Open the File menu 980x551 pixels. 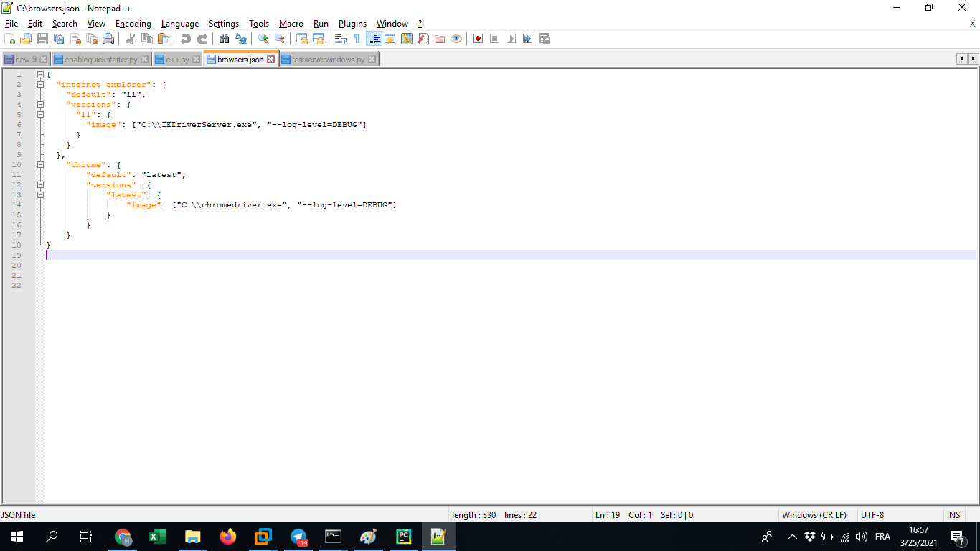[x=11, y=24]
